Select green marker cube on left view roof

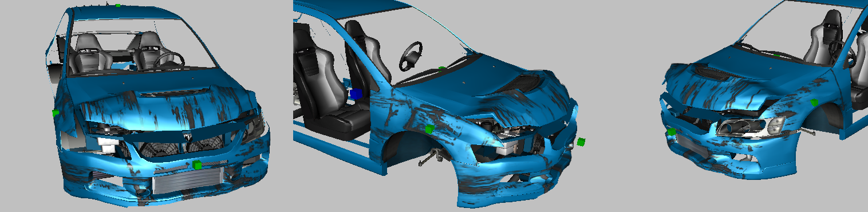[117, 6]
